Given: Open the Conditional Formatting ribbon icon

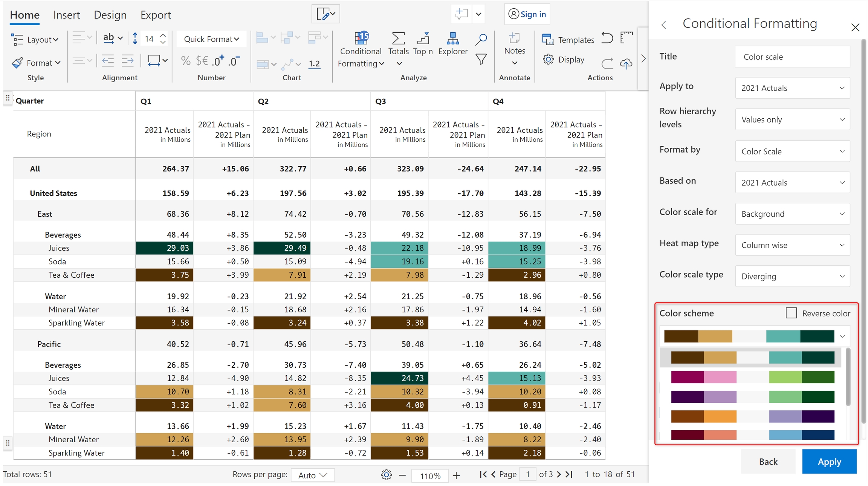Looking at the screenshot, I should click(361, 38).
